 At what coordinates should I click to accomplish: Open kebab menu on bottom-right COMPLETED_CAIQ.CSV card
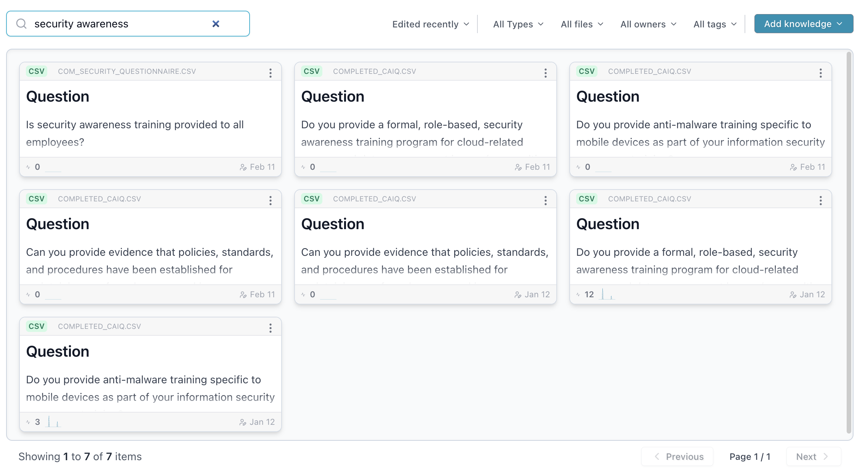coord(821,200)
